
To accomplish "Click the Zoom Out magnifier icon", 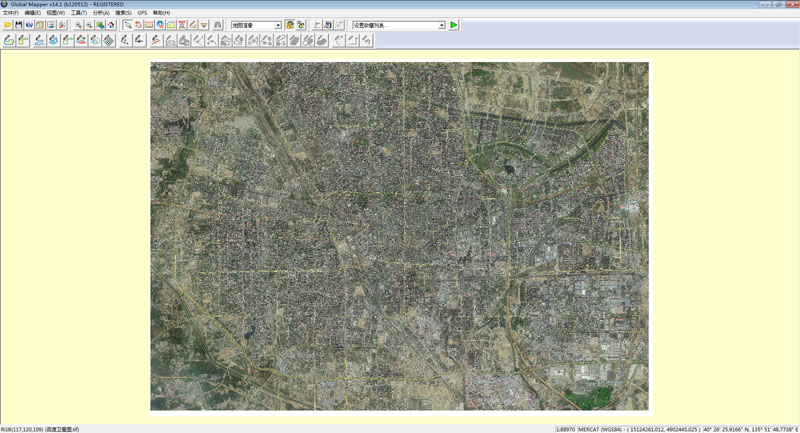I will coord(89,25).
